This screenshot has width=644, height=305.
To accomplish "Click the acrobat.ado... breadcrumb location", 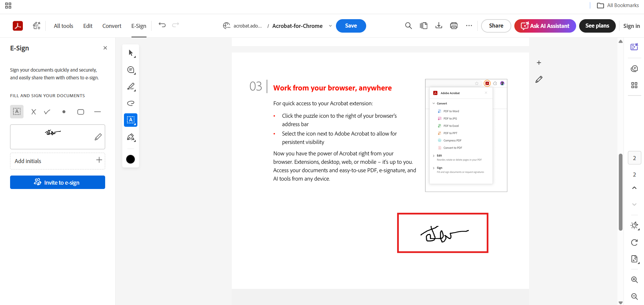I will tap(248, 26).
